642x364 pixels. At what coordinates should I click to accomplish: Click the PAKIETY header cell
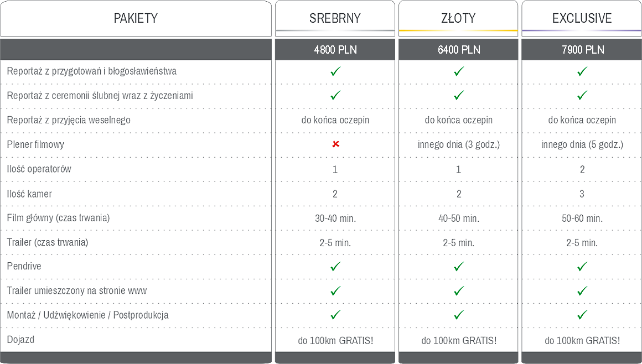coord(136,18)
